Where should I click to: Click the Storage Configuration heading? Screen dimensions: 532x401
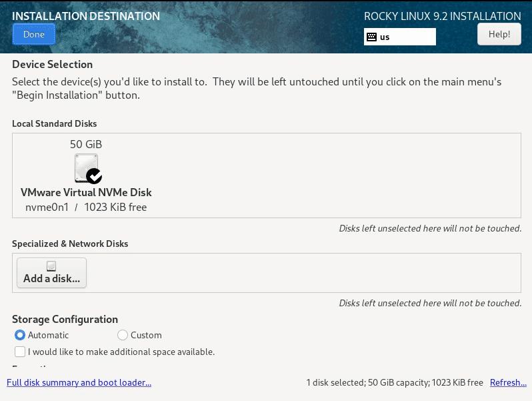(x=65, y=320)
